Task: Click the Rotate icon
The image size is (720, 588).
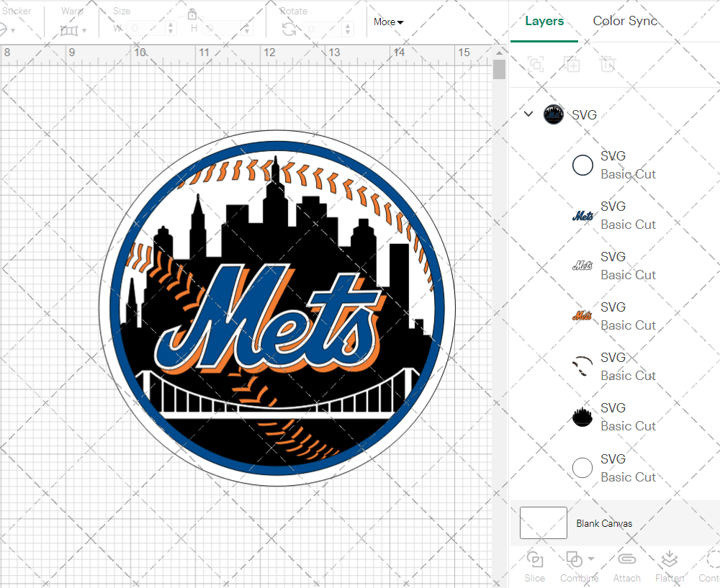Action: [289, 30]
